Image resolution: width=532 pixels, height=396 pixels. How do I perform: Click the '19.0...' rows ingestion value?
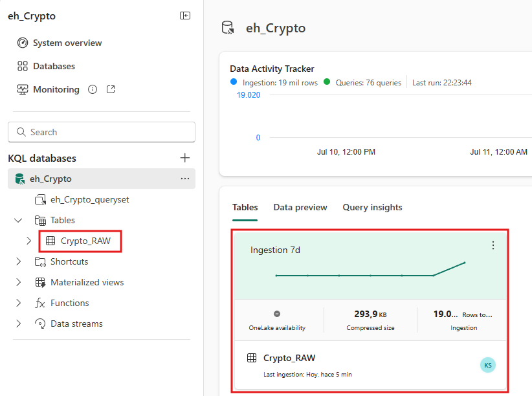(445, 314)
